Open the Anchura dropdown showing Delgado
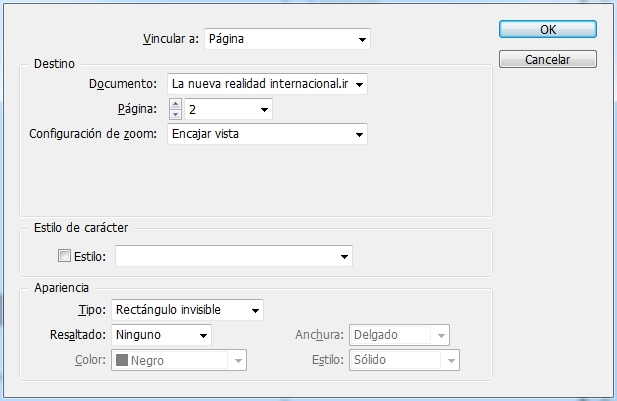 pyautogui.click(x=399, y=335)
